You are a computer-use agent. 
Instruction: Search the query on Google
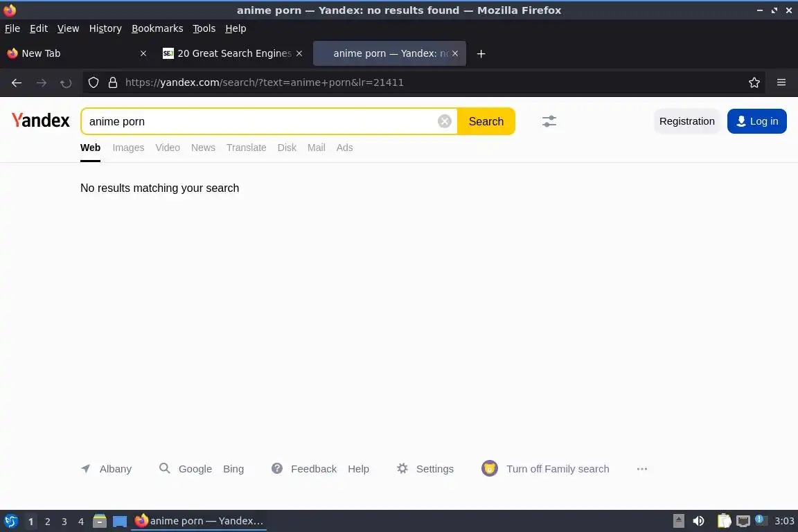tap(195, 468)
